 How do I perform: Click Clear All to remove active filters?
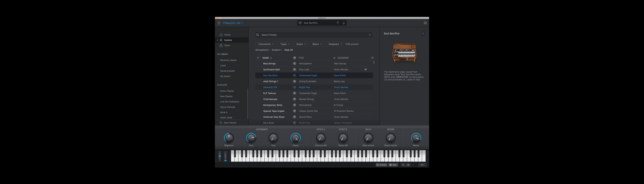[x=289, y=50]
